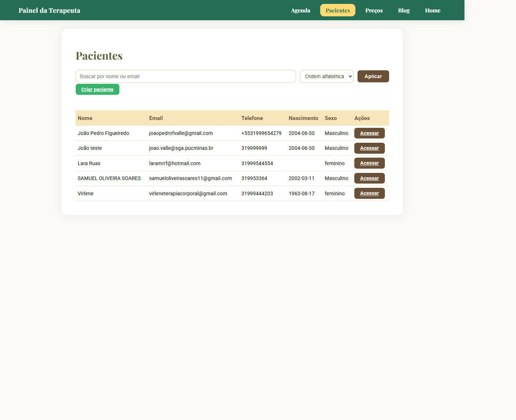The height and width of the screenshot is (420, 516).
Task: Click the email joaopedrofvalle@gmail.com
Action: [x=181, y=133]
